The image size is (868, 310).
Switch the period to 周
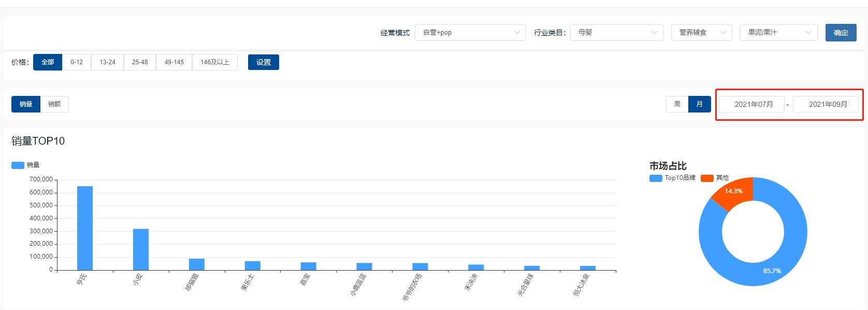[677, 104]
